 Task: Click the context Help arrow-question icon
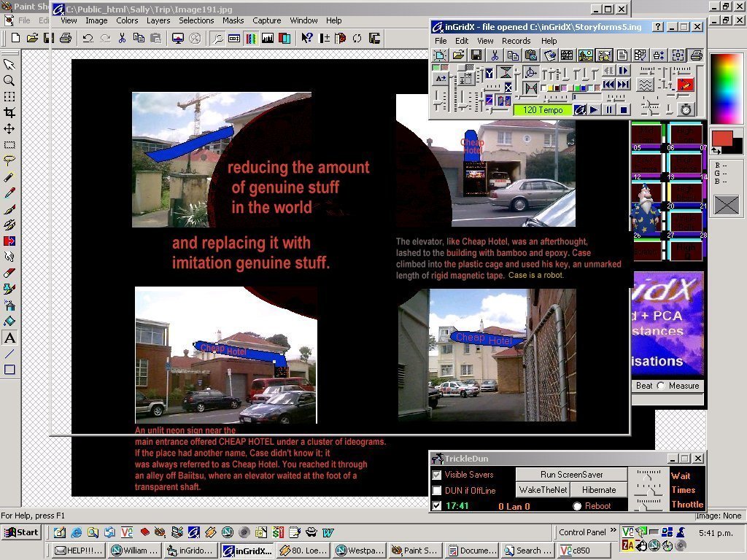[307, 38]
